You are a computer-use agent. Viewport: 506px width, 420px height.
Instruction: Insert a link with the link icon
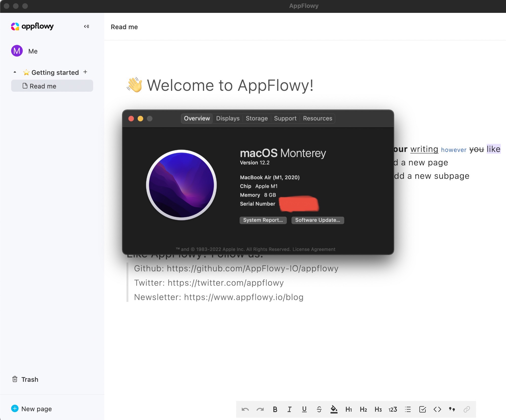[466, 409]
